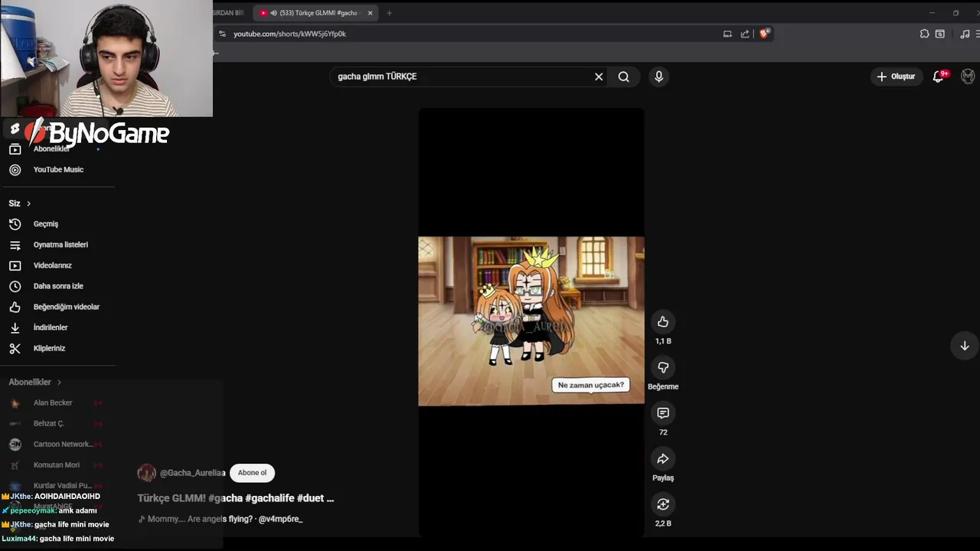Image resolution: width=980 pixels, height=551 pixels.
Task: Clear the search box with the X
Action: (599, 77)
